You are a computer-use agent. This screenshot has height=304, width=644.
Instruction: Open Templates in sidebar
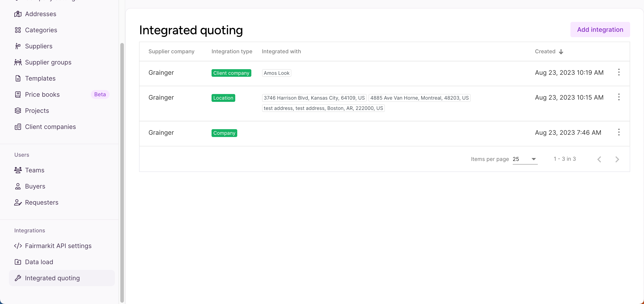pyautogui.click(x=62, y=78)
